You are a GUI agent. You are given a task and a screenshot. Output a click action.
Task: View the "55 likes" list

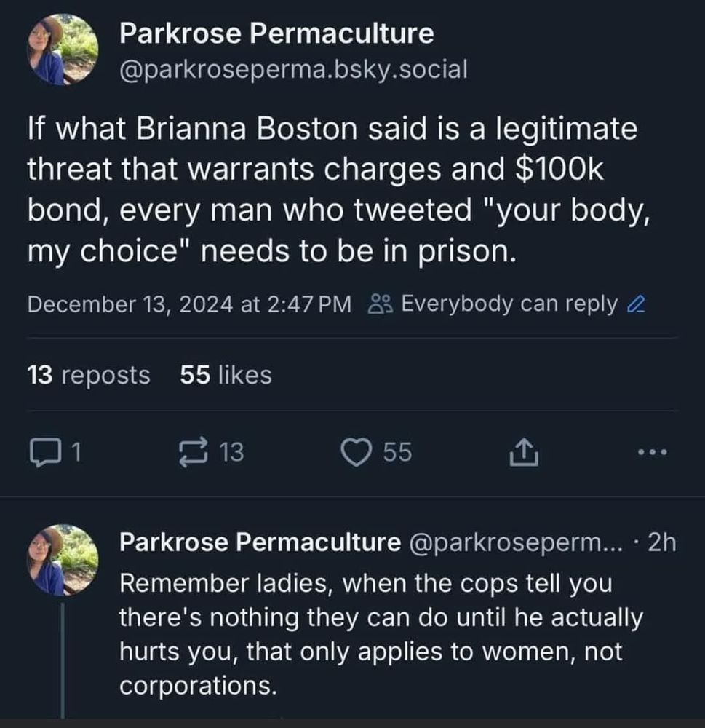225,375
